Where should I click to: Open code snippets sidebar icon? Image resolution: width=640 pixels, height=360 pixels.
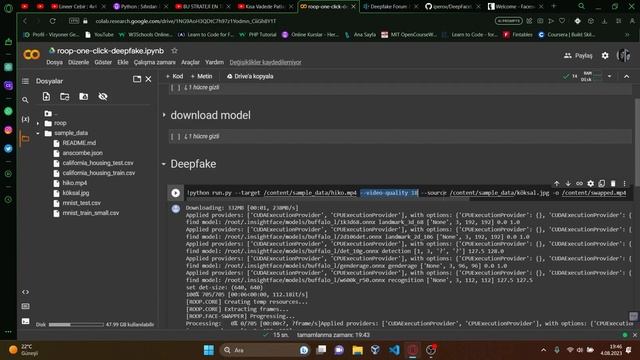click(25, 292)
